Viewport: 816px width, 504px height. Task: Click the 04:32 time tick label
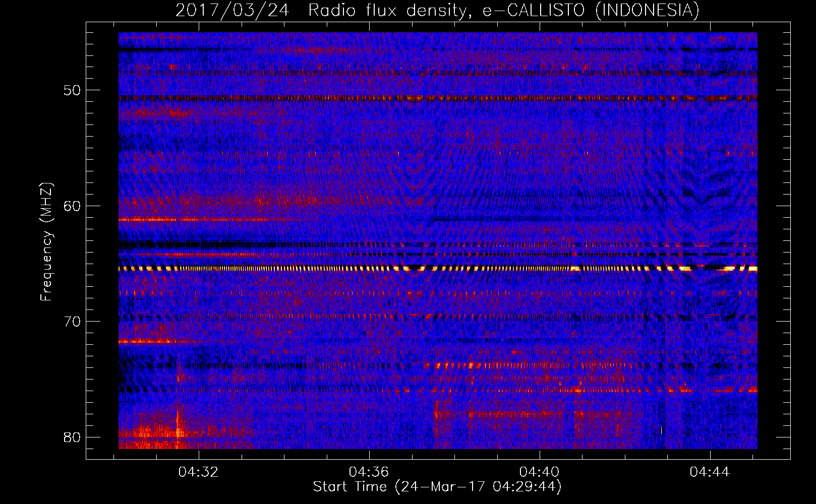click(199, 472)
